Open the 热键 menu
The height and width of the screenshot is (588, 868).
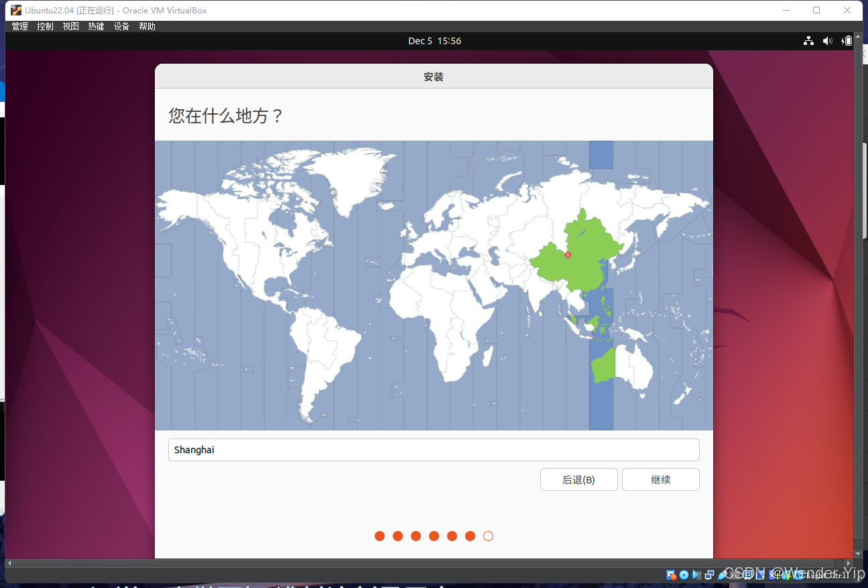(x=97, y=26)
